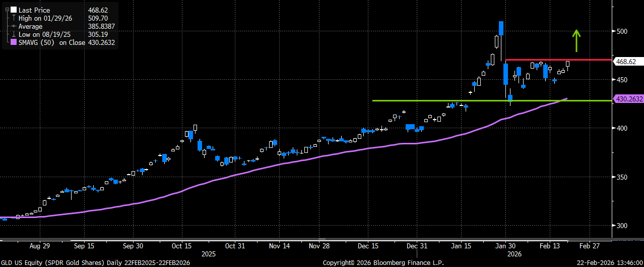This screenshot has height=267, width=644.
Task: Click the Jan 15 date axis label
Action: pyautogui.click(x=462, y=246)
